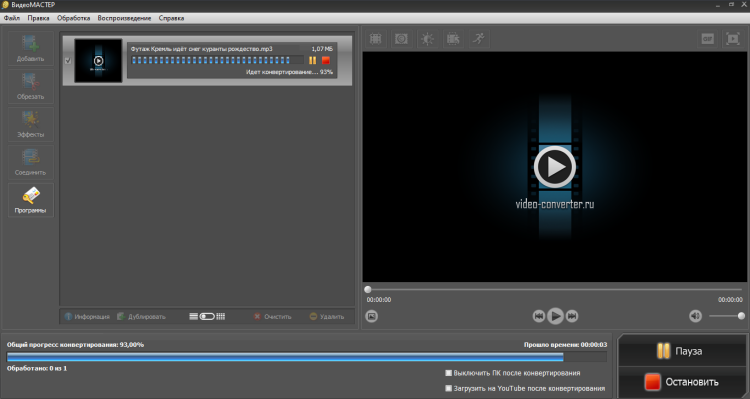750x399 pixels.
Task: Click the play button under preview
Action: (555, 316)
